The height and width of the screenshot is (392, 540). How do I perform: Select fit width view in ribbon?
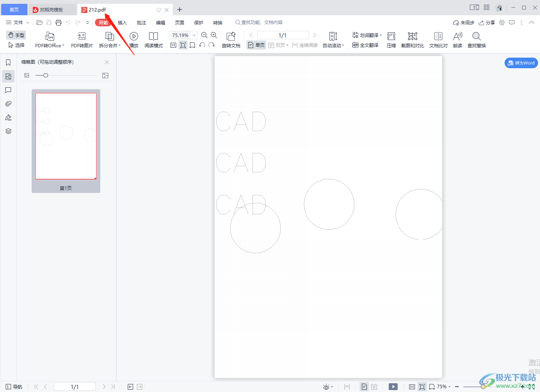(193, 45)
